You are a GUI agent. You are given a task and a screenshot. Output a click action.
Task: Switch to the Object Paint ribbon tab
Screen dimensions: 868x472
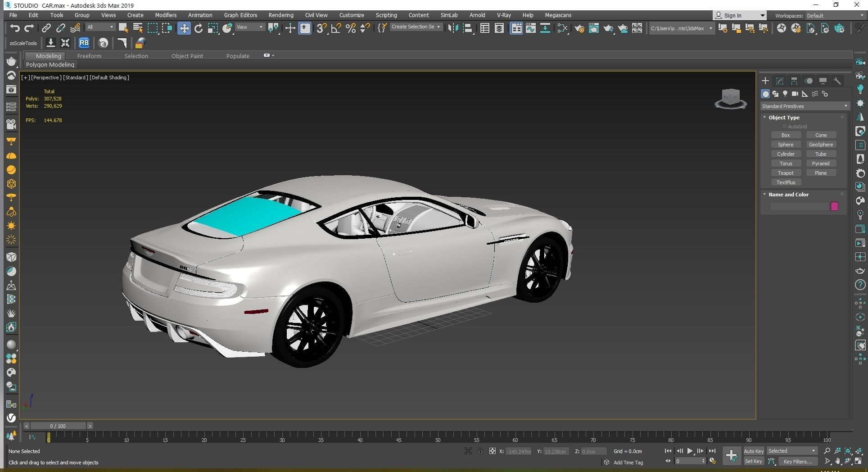(187, 56)
